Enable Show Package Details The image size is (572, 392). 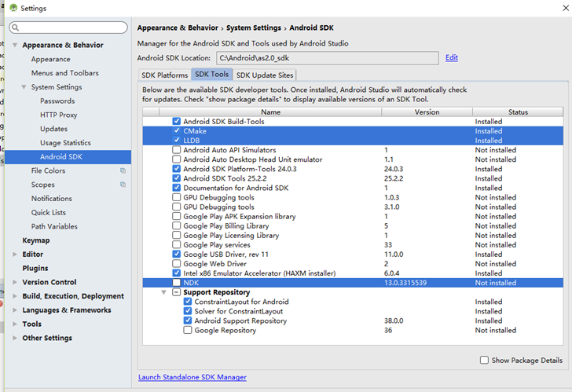click(x=484, y=360)
